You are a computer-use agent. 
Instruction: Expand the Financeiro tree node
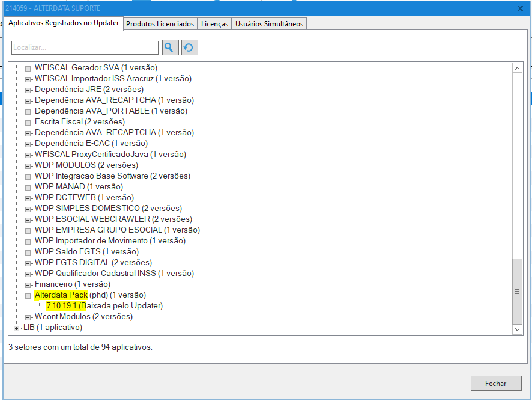click(x=28, y=284)
